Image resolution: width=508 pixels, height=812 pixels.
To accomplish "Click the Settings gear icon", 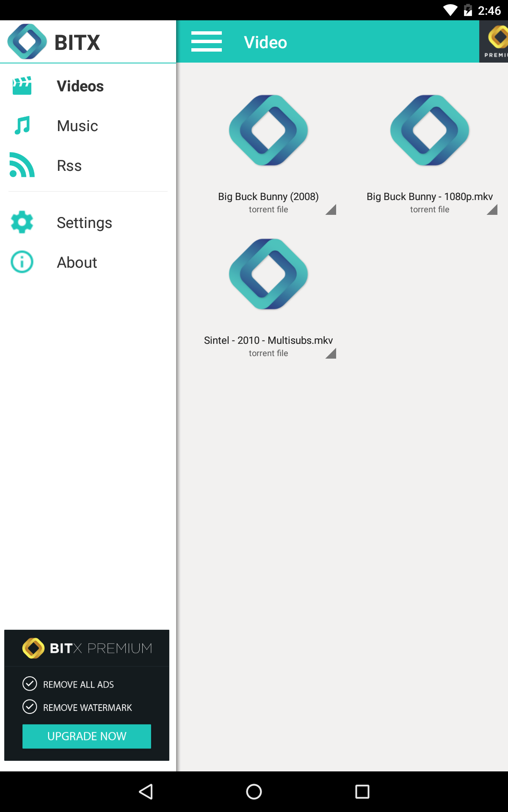I will click(x=22, y=222).
